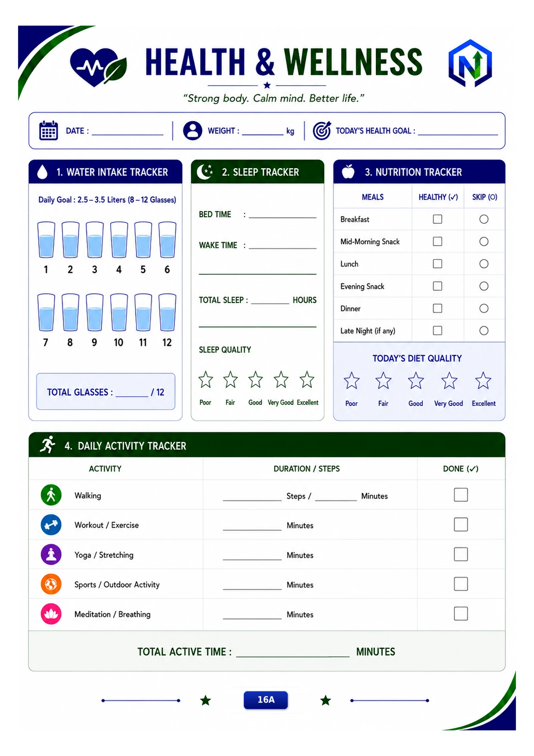Check the Healthy box for Late Night
The height and width of the screenshot is (756, 534).
point(438,330)
